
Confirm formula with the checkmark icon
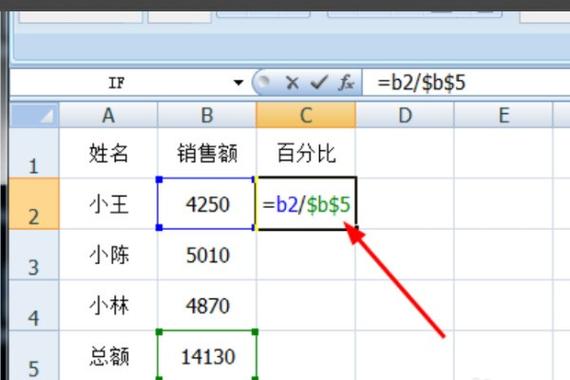pos(319,83)
